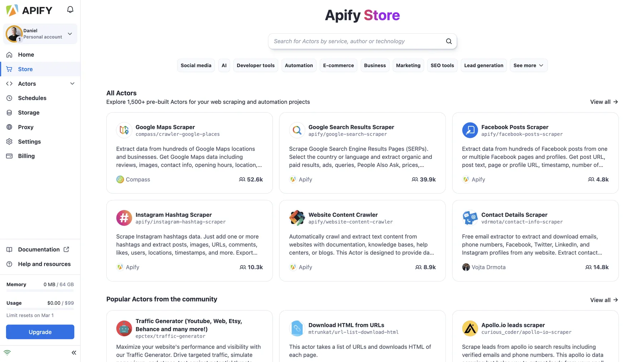The image size is (644, 362).
Task: Click the Documentation external link icon
Action: coord(66,249)
